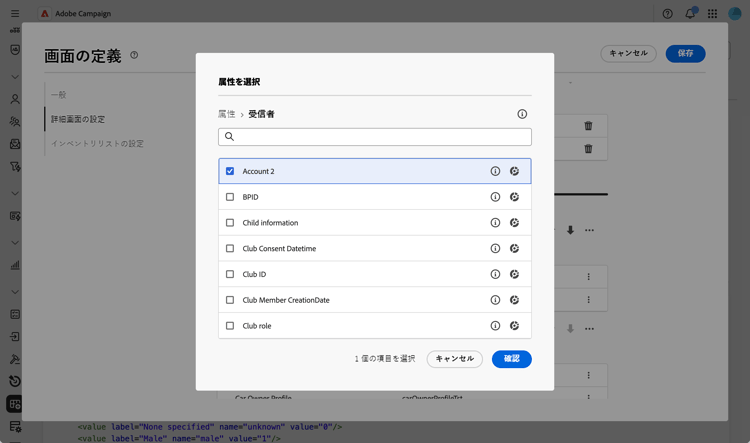Viewport: 750px width, 443px height.
Task: Click the help question mark icon in header
Action: click(667, 14)
